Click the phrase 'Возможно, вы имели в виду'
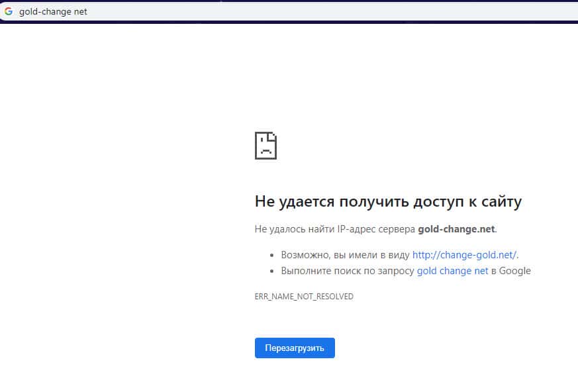Screen dimensions: 578x392 pos(345,254)
